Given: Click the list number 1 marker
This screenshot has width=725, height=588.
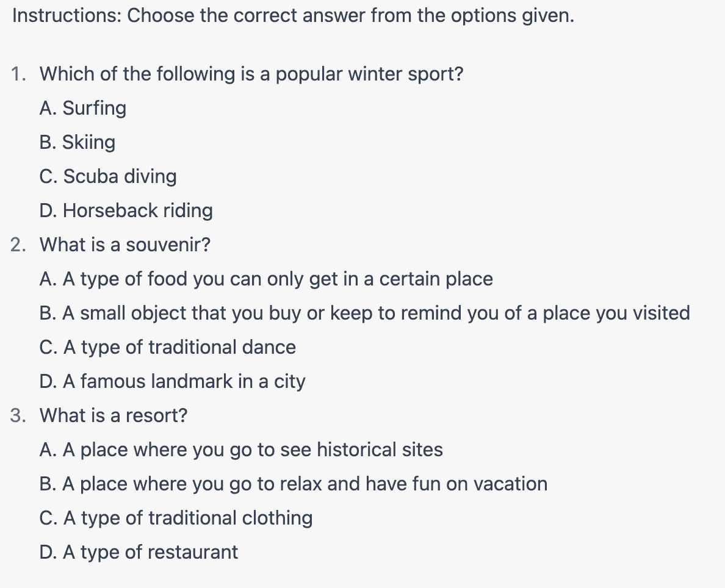Looking at the screenshot, I should (x=18, y=74).
